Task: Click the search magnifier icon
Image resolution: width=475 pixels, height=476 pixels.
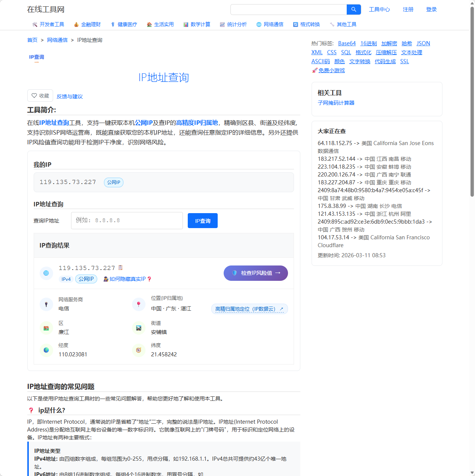Action: 353,9
